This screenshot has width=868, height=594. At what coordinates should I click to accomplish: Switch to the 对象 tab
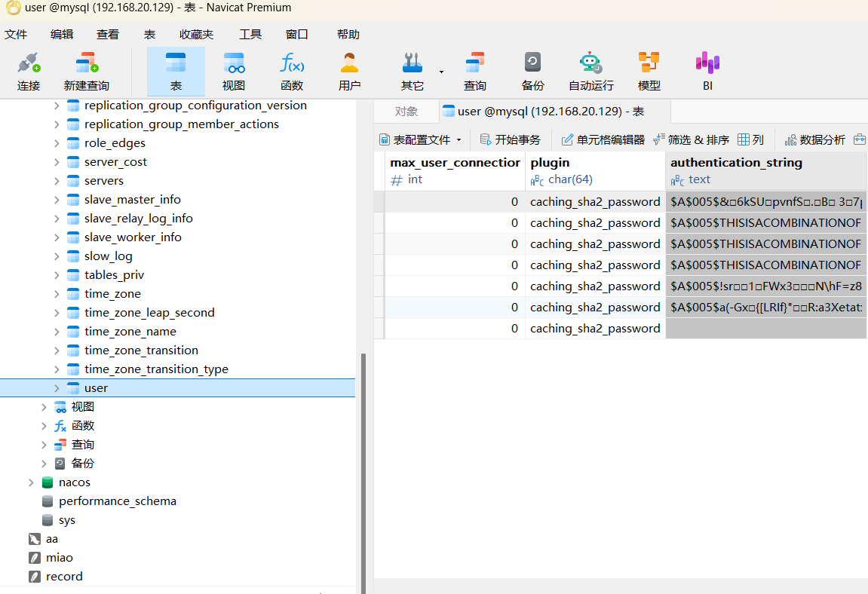(406, 112)
